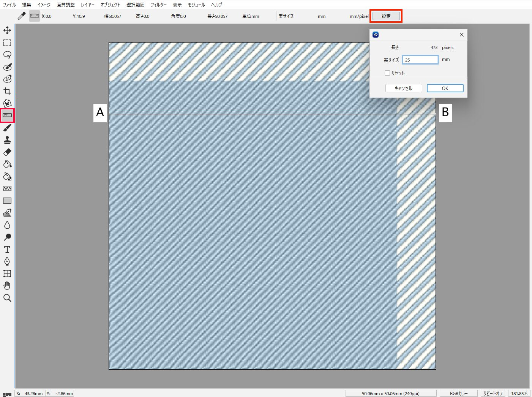This screenshot has width=532, height=397.
Task: Click the キャンセル button
Action: click(404, 88)
